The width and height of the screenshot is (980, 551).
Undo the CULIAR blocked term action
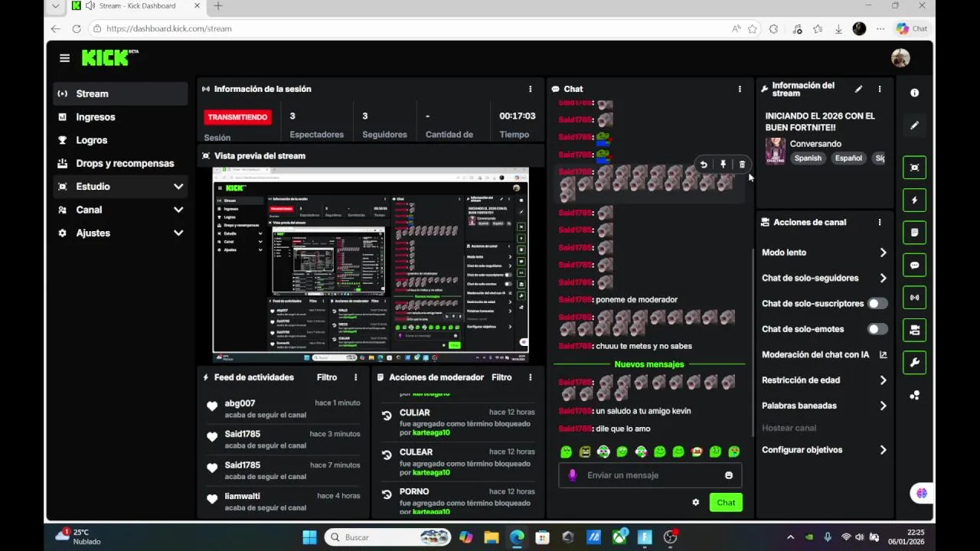[387, 416]
